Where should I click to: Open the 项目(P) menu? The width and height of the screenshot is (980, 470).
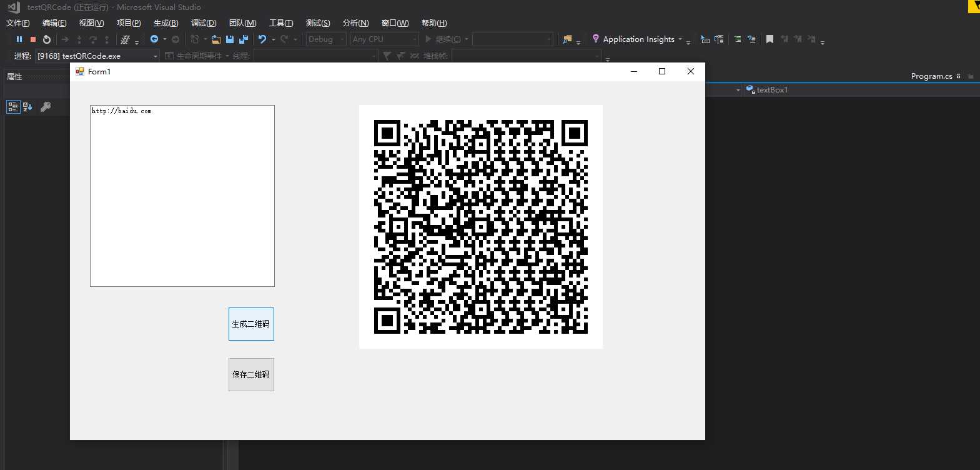click(129, 23)
